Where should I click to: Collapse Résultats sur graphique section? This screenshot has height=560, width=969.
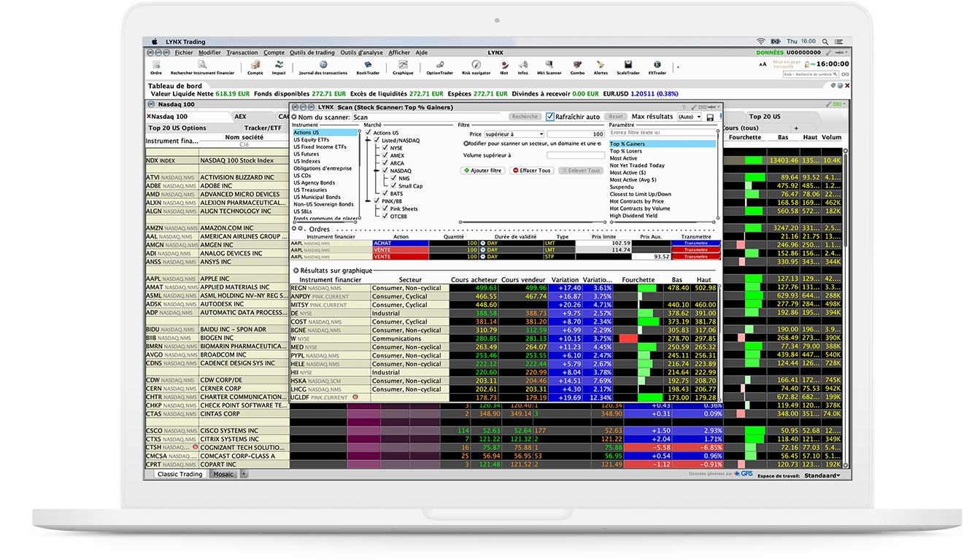[296, 271]
